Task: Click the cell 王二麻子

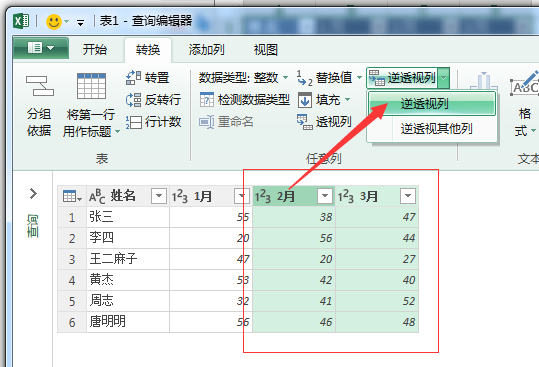Action: [x=128, y=259]
